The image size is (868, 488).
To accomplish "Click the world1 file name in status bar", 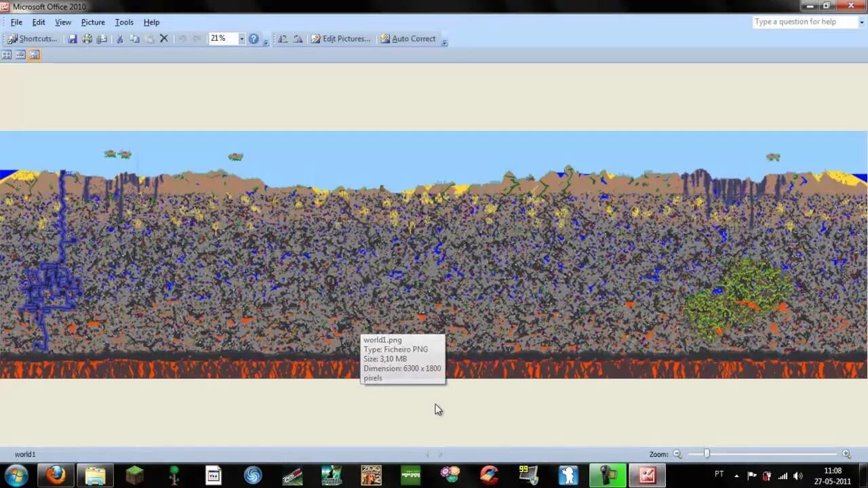I will pyautogui.click(x=25, y=455).
